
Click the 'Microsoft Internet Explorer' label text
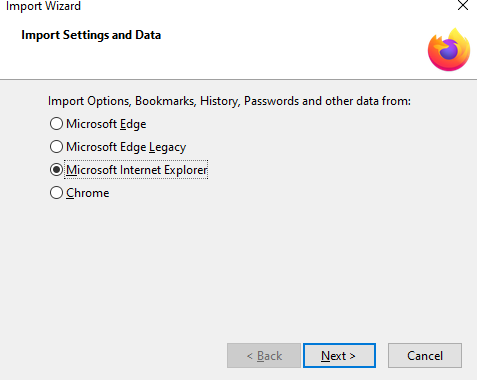(136, 170)
